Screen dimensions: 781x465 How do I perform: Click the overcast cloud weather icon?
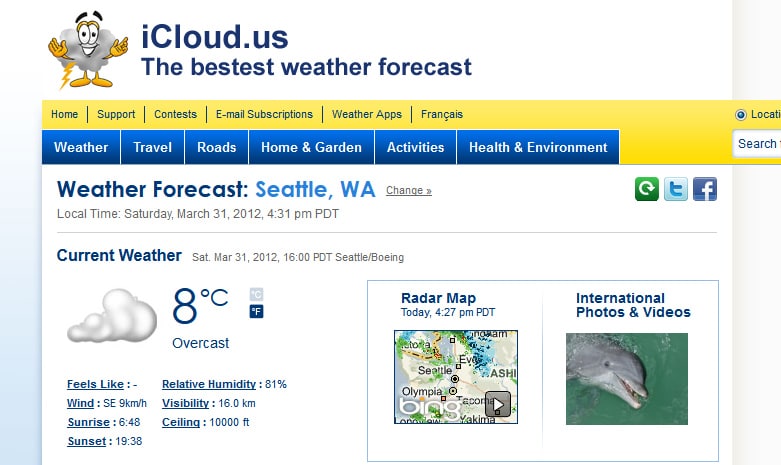click(x=112, y=316)
